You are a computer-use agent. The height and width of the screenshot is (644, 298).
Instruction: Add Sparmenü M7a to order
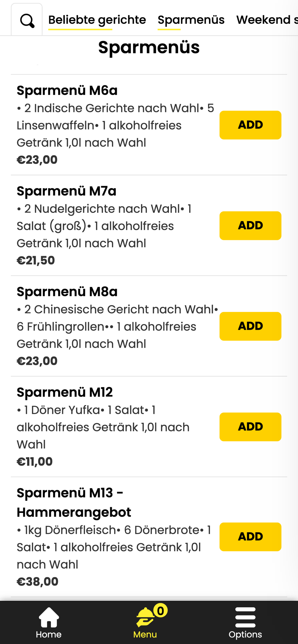pos(250,225)
